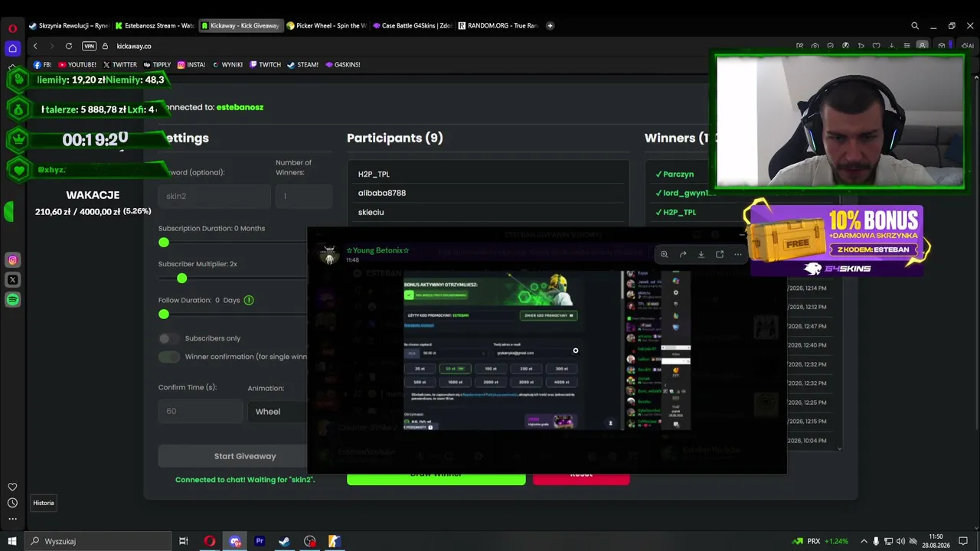
Task: Search open tabs with the magnifier icon
Action: [915, 25]
